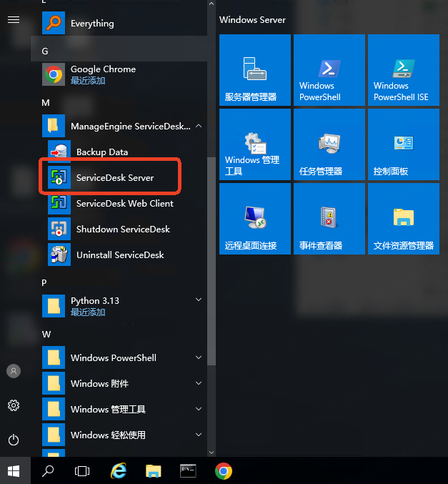Open the power options icon
The image size is (448, 484).
(14, 440)
